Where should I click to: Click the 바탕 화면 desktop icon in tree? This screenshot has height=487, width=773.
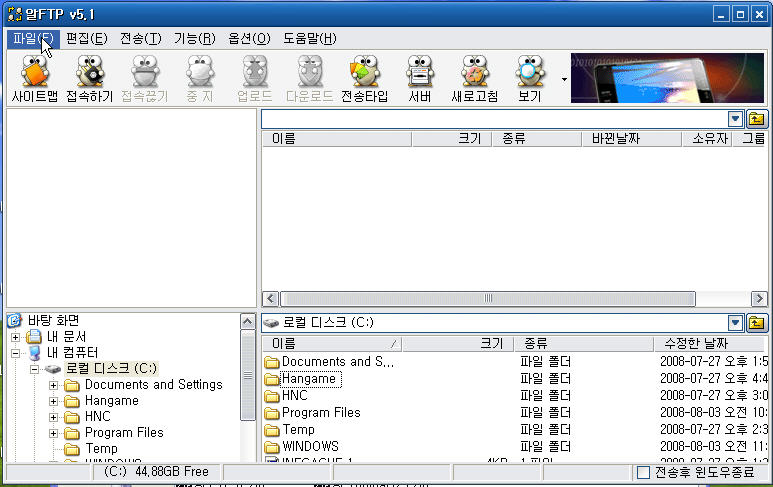tap(15, 320)
